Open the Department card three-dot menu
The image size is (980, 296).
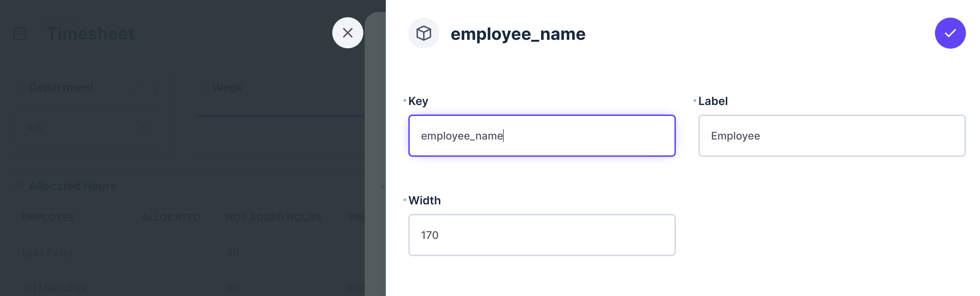tap(155, 88)
